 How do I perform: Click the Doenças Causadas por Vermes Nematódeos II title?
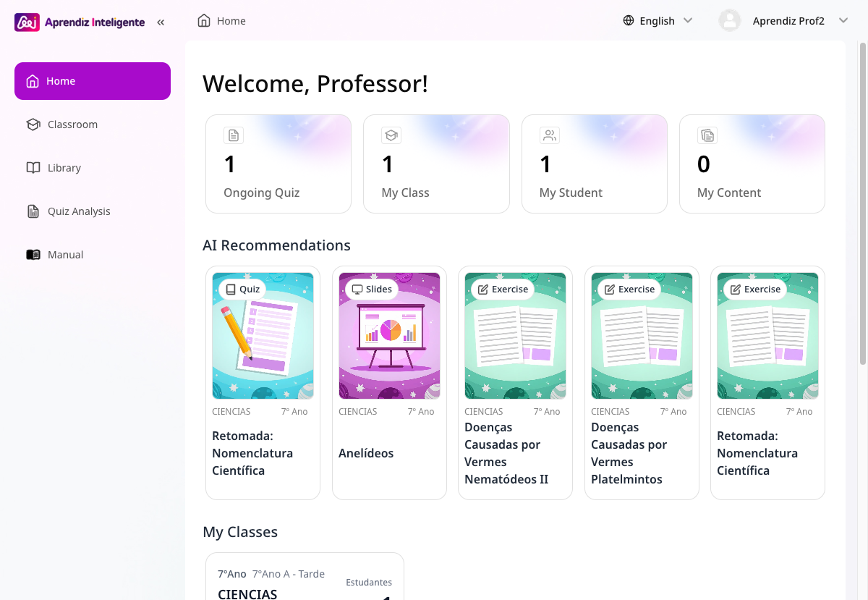tap(506, 453)
